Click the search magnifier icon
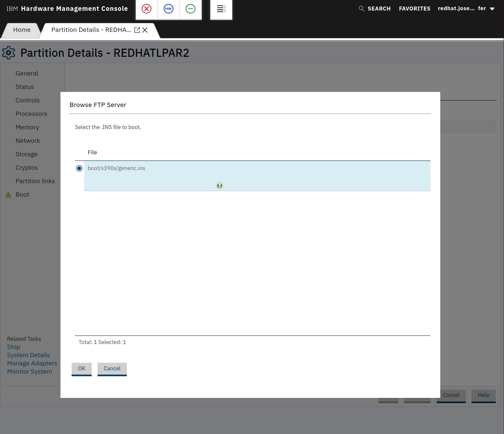The height and width of the screenshot is (434, 504). click(361, 9)
